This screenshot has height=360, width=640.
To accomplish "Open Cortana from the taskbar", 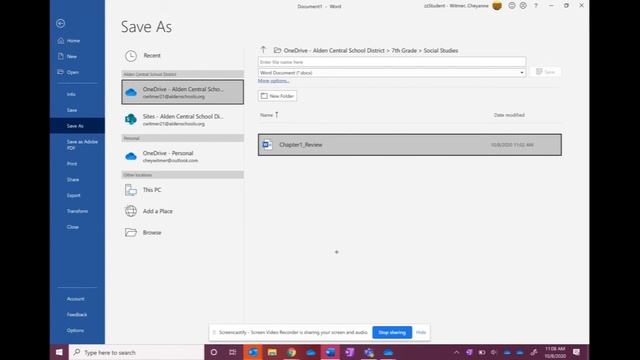I will (x=213, y=352).
